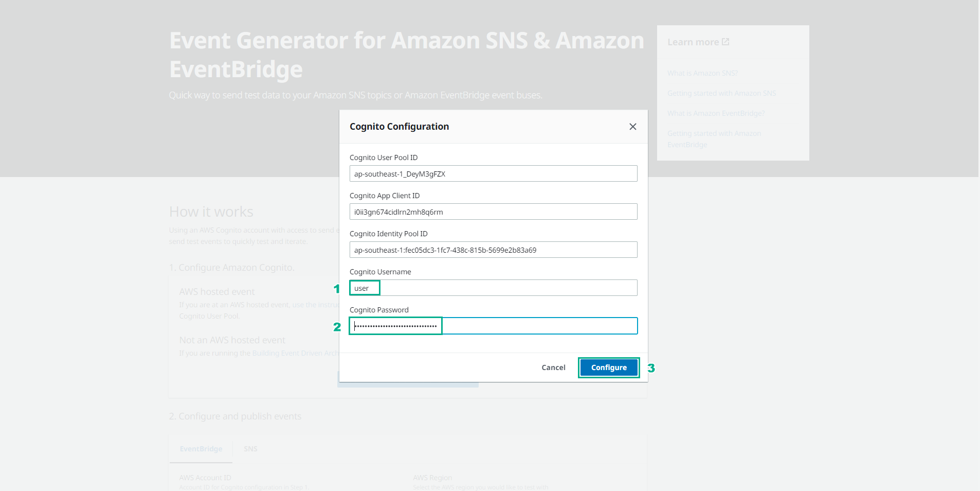The width and height of the screenshot is (980, 491).
Task: Focus the Cognito Password field
Action: 494,326
